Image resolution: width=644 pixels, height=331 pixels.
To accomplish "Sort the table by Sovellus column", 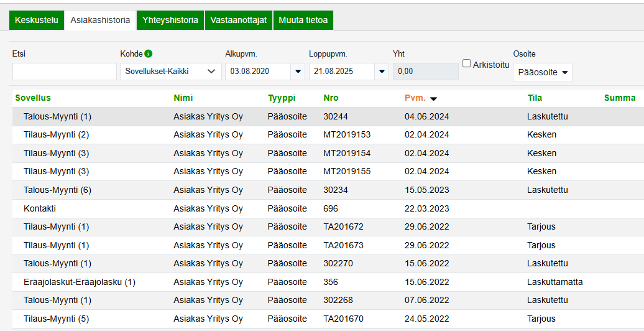I will point(33,98).
